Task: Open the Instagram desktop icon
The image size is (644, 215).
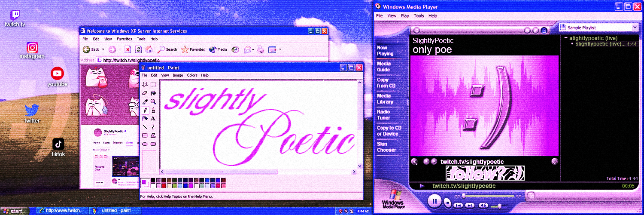Action: pyautogui.click(x=32, y=47)
